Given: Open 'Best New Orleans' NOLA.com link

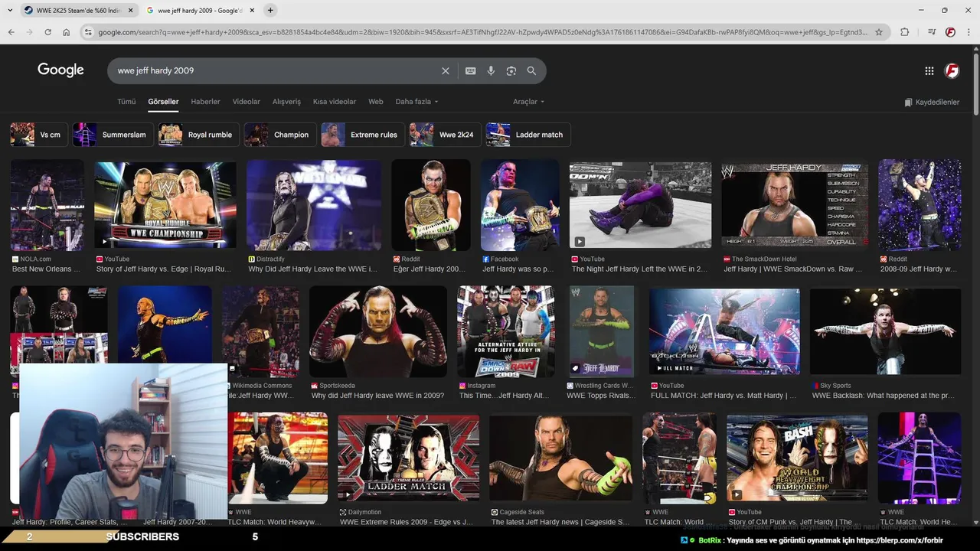Looking at the screenshot, I should (46, 269).
